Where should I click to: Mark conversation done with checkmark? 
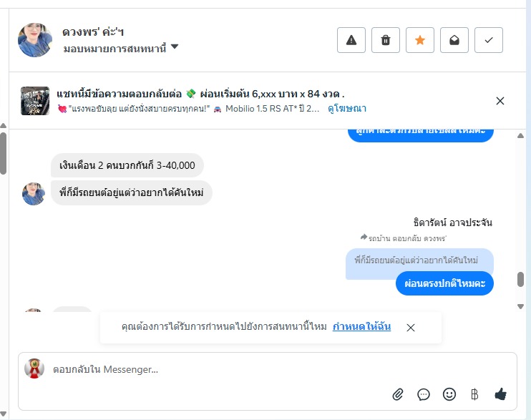[489, 40]
